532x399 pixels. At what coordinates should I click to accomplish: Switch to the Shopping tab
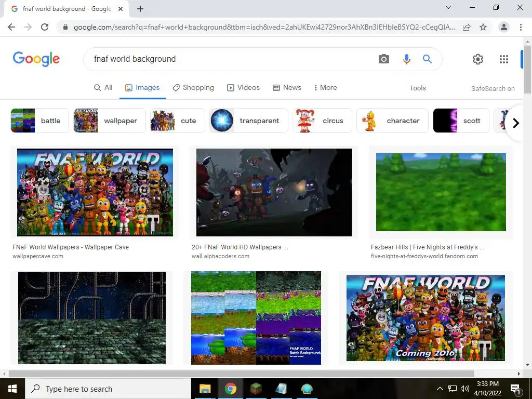pyautogui.click(x=193, y=87)
